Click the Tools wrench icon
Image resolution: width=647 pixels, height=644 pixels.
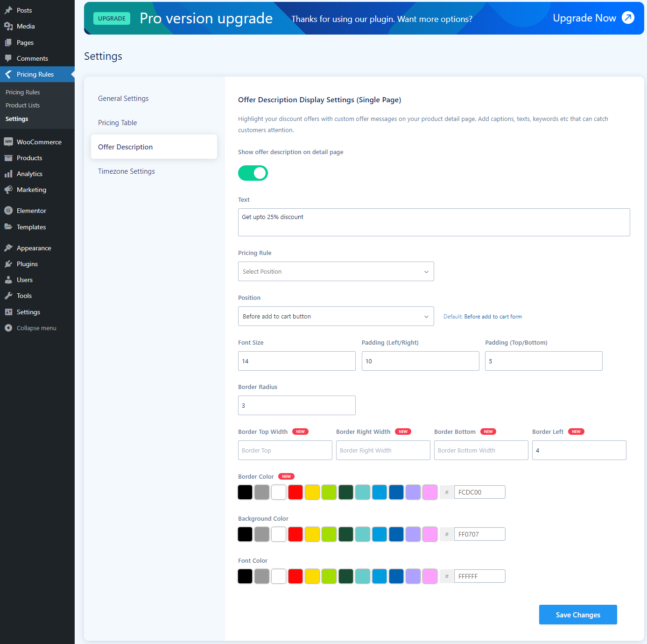click(x=8, y=296)
